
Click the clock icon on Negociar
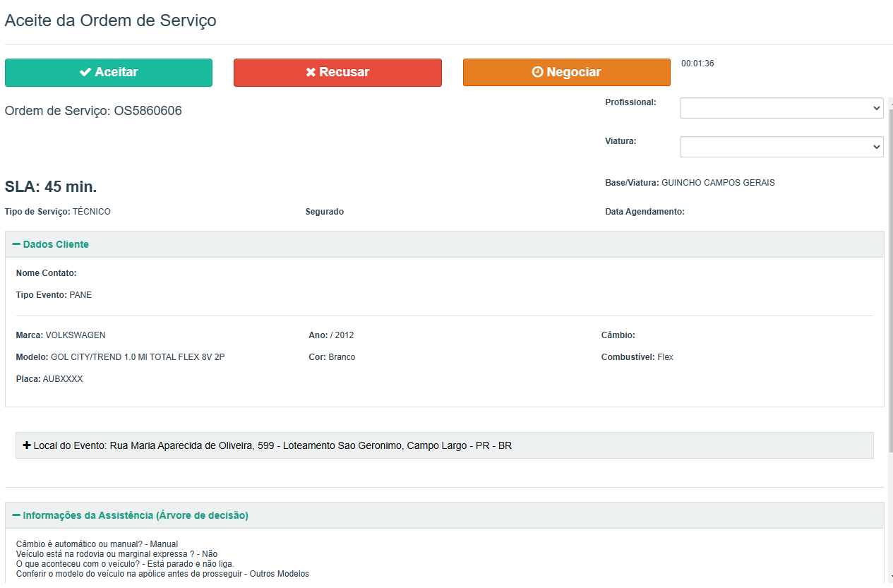pos(538,72)
